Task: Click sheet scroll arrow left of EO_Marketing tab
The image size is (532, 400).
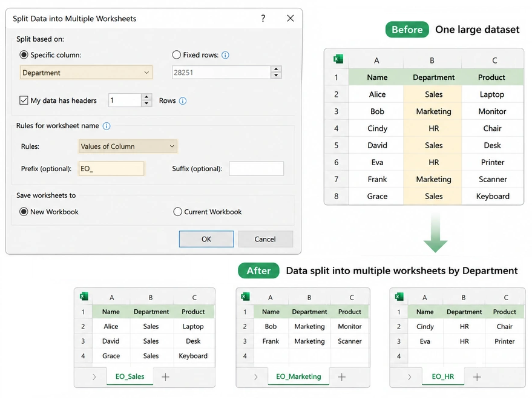Action: point(256,377)
